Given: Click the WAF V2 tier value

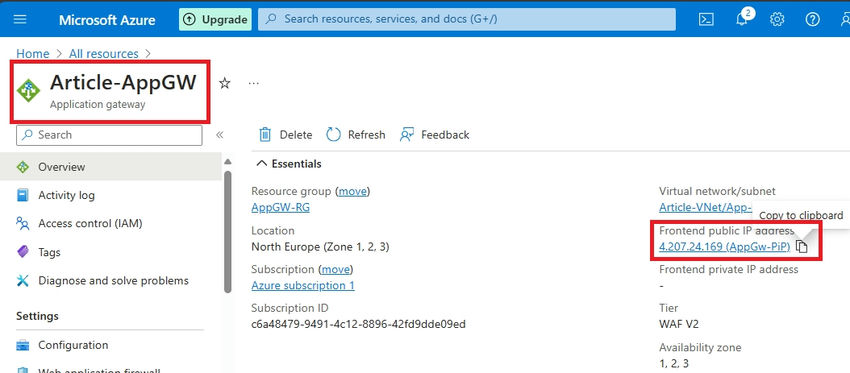Looking at the screenshot, I should click(x=680, y=325).
